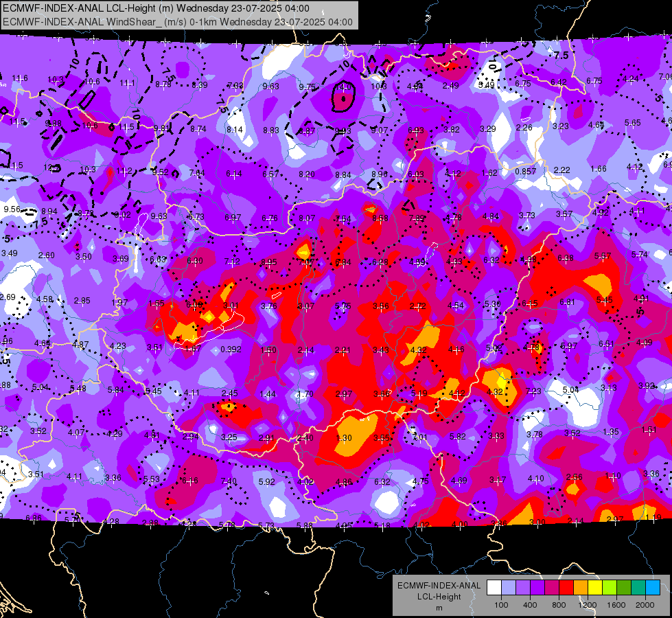Click the wind shear value 3.76
The image size is (672, 618).
coord(269,306)
